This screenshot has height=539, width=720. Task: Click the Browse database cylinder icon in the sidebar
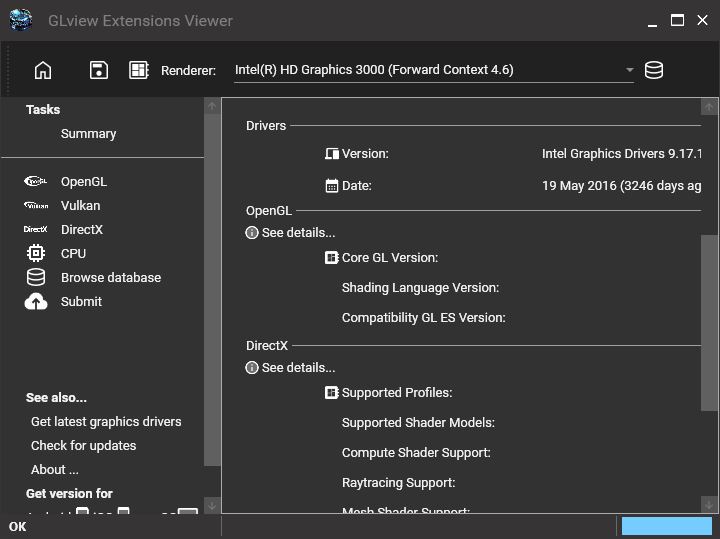click(x=36, y=277)
